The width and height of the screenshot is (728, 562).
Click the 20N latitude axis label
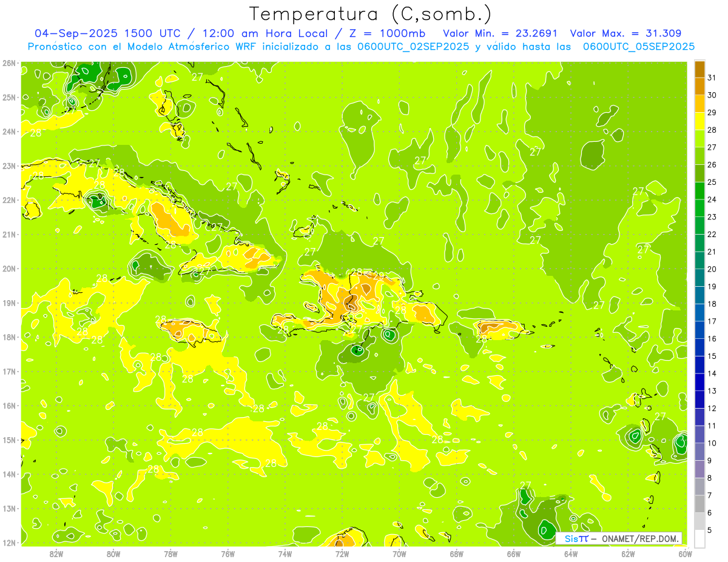8,269
